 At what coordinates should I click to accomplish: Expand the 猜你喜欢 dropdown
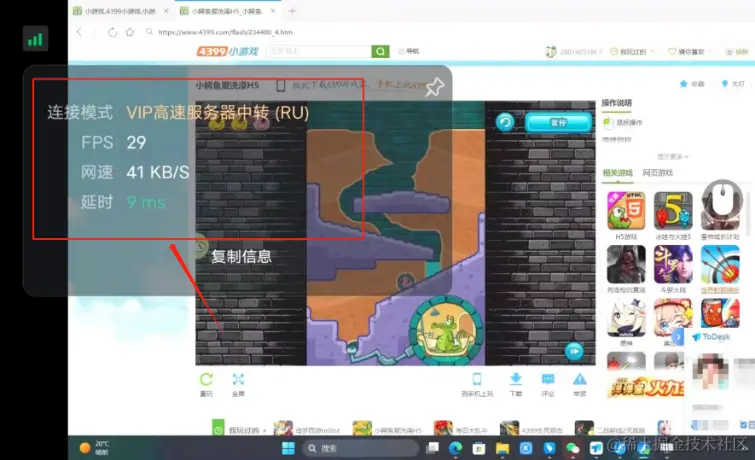coord(690,52)
